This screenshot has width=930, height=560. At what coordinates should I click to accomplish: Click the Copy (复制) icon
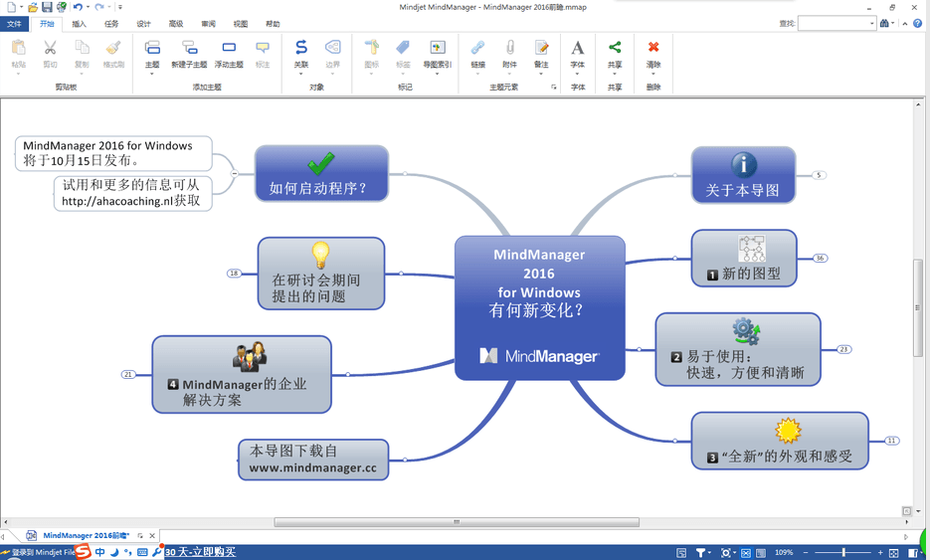[x=82, y=48]
